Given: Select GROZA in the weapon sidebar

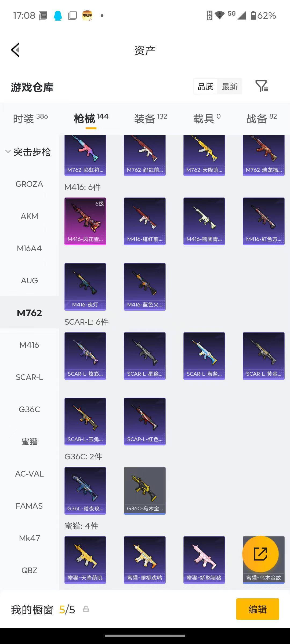Looking at the screenshot, I should point(29,184).
